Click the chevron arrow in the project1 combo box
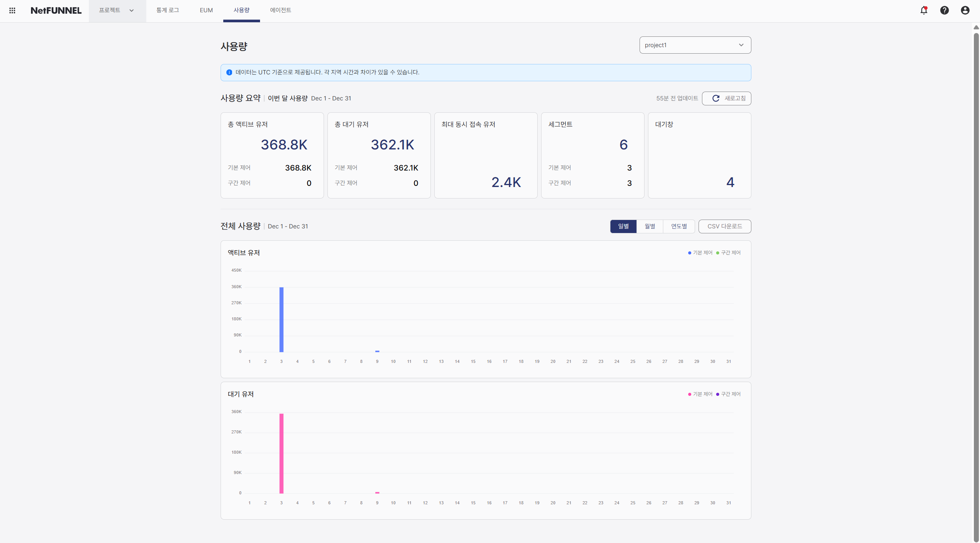980x543 pixels. [x=741, y=45]
